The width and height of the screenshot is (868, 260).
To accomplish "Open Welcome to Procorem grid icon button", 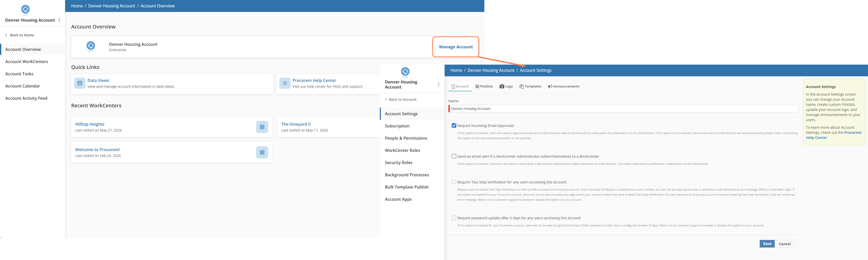I will point(262,152).
